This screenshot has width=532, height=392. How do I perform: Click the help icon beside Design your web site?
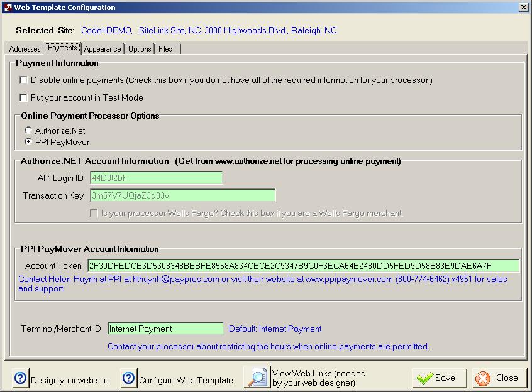(x=20, y=378)
